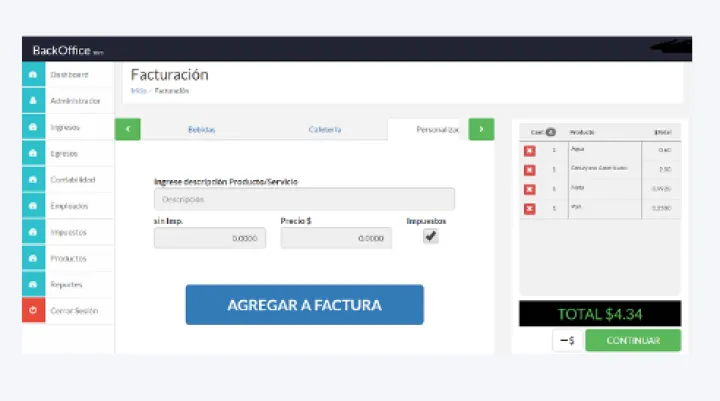Click the discount −$ button

click(566, 341)
